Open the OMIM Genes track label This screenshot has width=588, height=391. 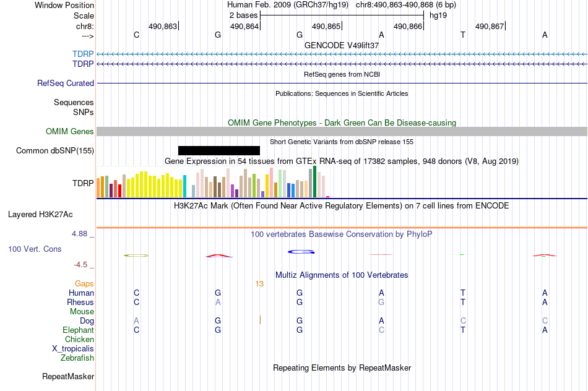[x=70, y=132]
